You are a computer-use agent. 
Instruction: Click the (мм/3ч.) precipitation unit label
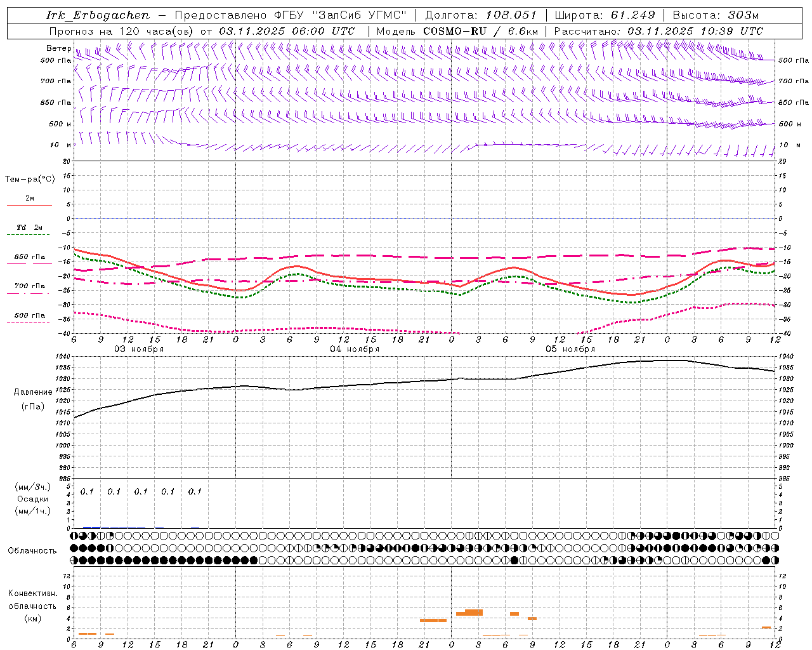click(x=32, y=487)
